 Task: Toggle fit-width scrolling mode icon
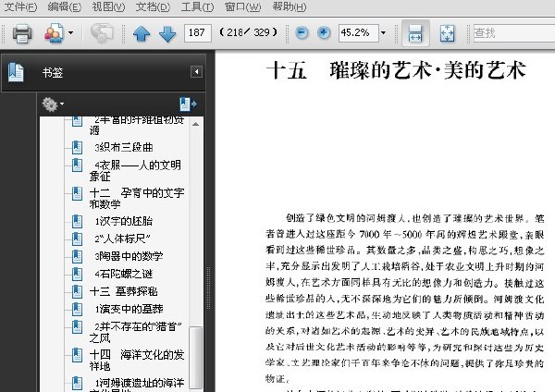(x=415, y=33)
